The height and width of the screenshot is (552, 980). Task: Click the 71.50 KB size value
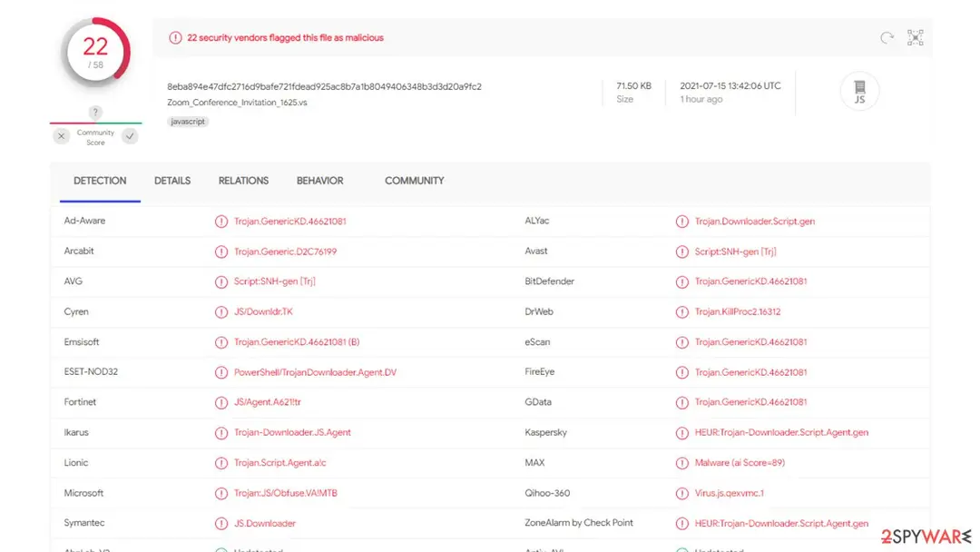click(x=633, y=85)
